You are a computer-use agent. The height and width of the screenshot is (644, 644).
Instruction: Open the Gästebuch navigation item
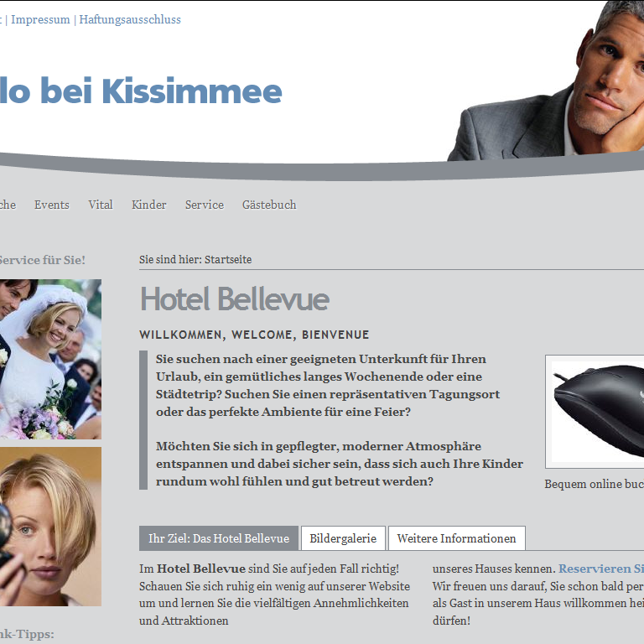[269, 205]
